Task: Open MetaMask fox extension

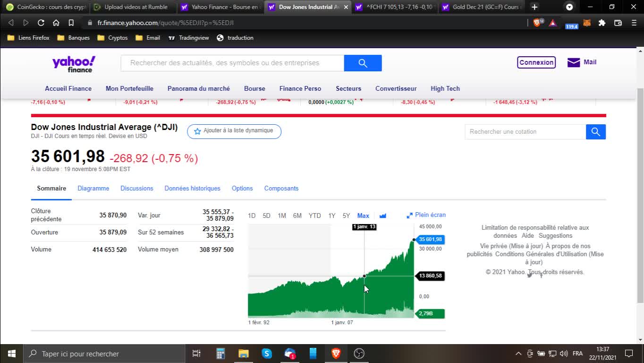Action: [x=587, y=23]
